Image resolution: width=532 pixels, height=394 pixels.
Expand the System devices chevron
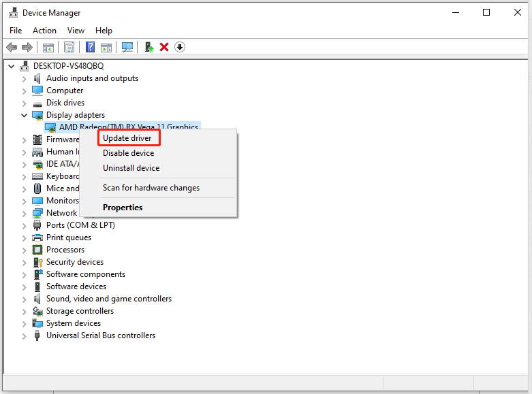point(24,324)
